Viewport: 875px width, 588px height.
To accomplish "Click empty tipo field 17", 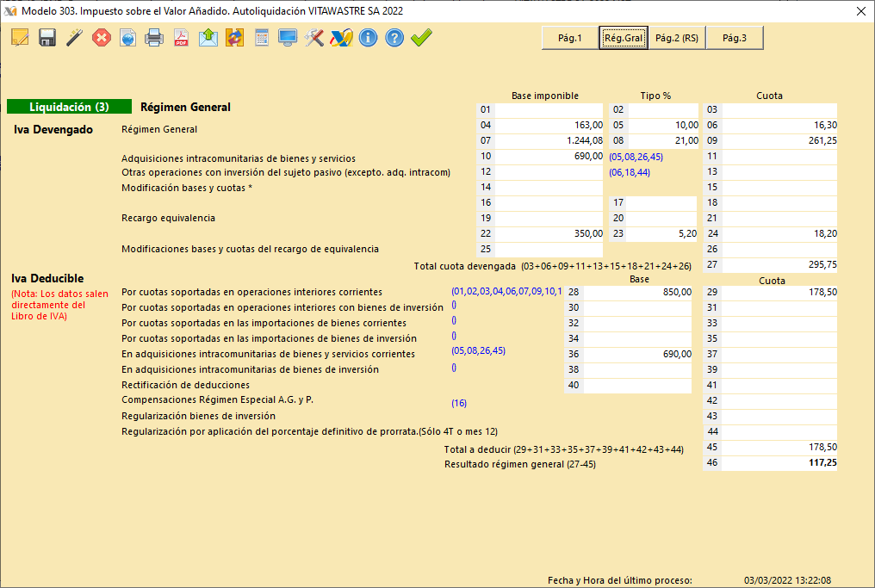I will pyautogui.click(x=662, y=202).
